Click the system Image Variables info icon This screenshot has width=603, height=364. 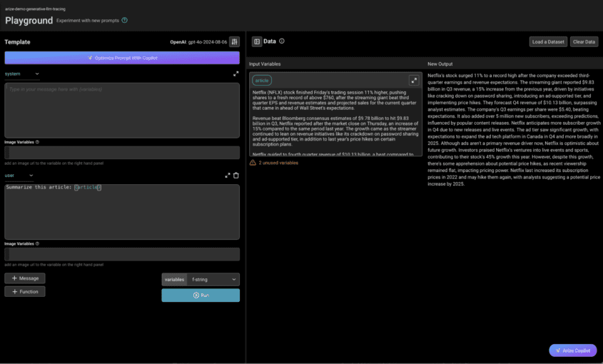pyautogui.click(x=37, y=142)
